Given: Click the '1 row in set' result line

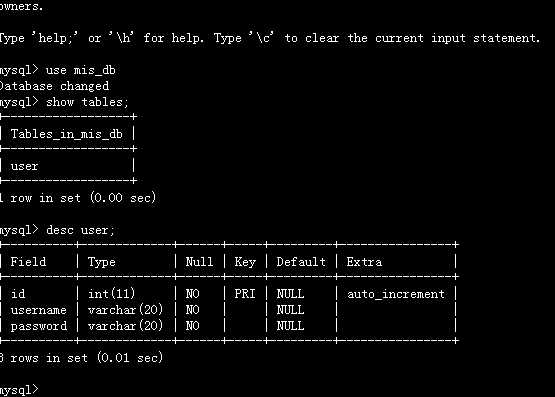Looking at the screenshot, I should pos(78,197).
